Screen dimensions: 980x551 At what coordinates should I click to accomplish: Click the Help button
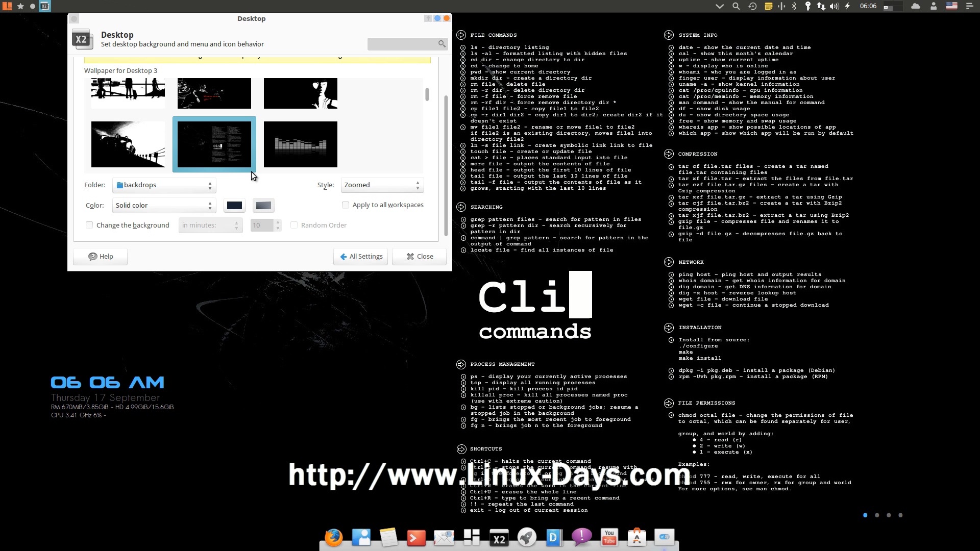100,257
